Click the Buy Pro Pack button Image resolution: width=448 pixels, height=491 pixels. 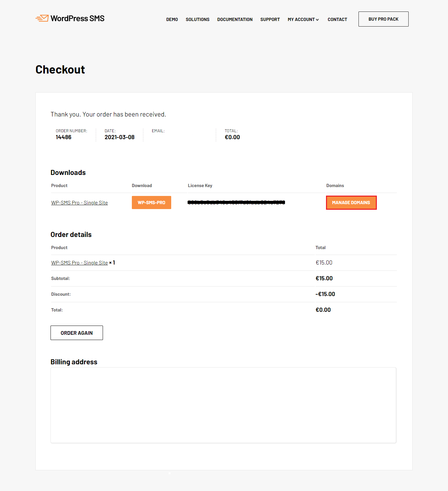(383, 19)
